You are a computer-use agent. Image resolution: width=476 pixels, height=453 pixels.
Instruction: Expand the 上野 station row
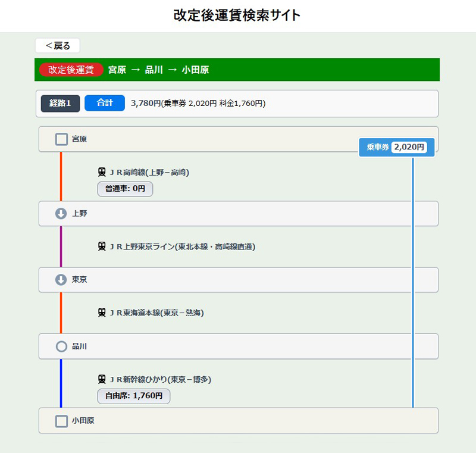[238, 214]
